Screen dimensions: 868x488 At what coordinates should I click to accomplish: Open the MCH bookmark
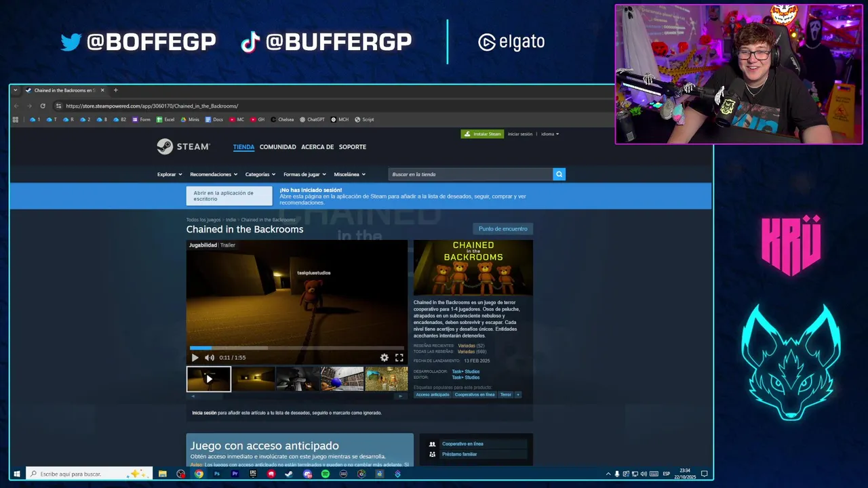[x=340, y=119]
